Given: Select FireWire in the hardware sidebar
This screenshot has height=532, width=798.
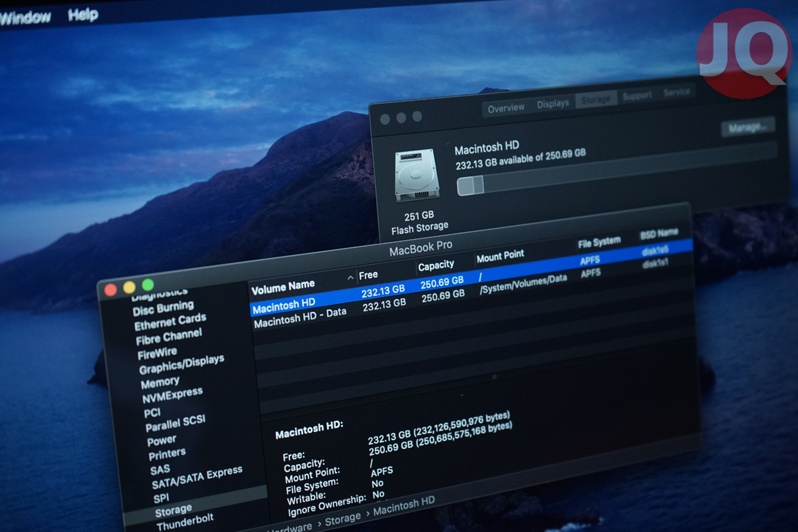Looking at the screenshot, I should tap(158, 352).
